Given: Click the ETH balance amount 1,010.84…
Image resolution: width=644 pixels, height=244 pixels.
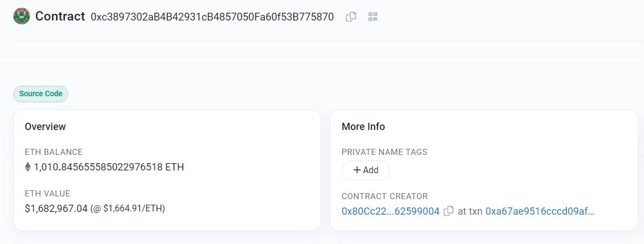Looking at the screenshot, I should tap(109, 167).
